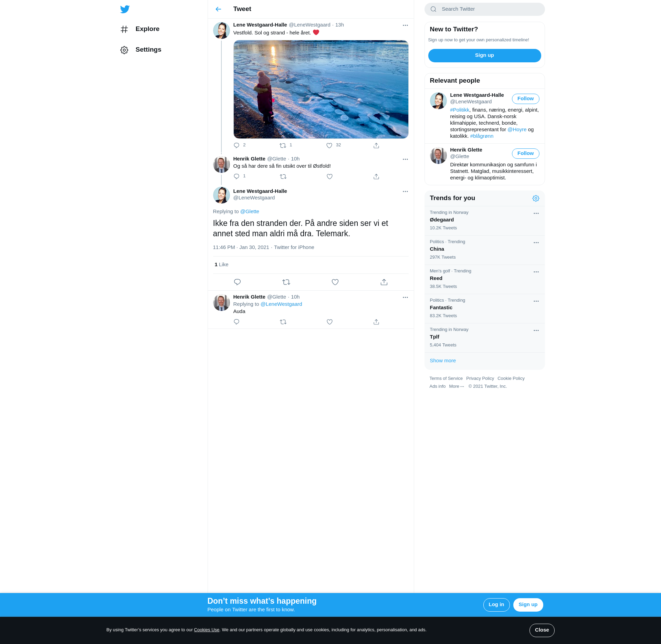Open the @Hoyre mention link
661x644 pixels.
(517, 129)
